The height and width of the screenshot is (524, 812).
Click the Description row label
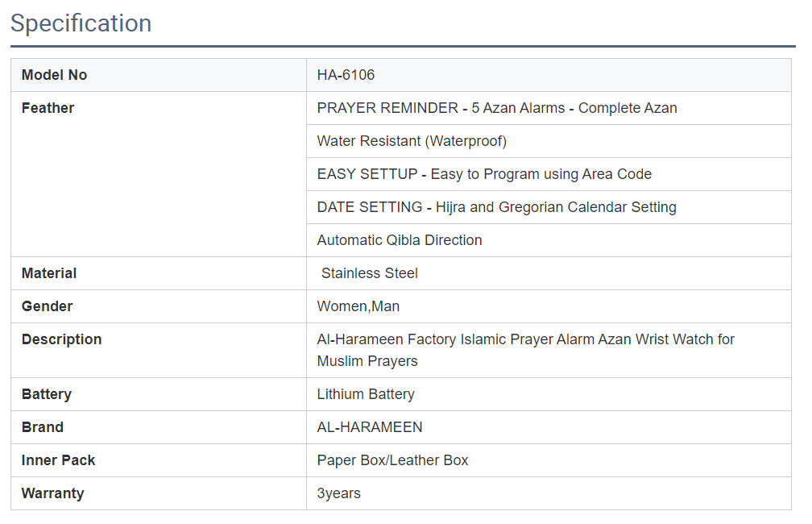[x=61, y=339]
